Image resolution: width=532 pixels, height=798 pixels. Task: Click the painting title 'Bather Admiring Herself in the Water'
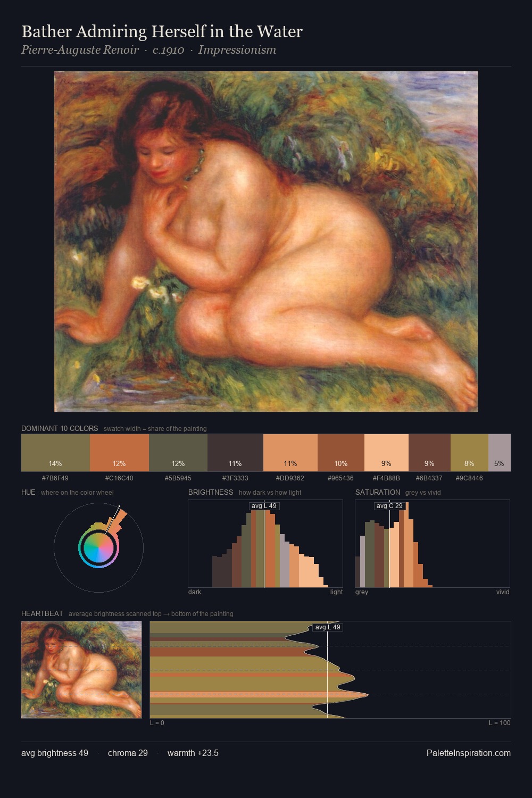162,31
